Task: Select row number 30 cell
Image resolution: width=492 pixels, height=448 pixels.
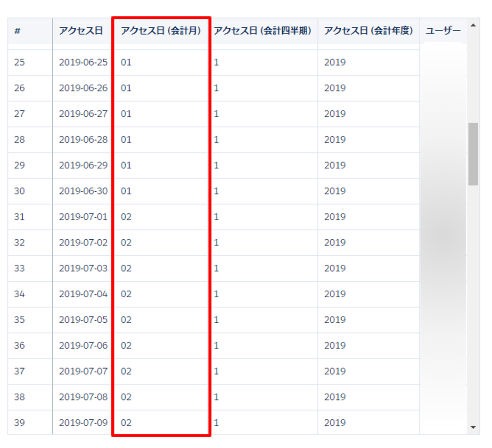Action: point(19,191)
